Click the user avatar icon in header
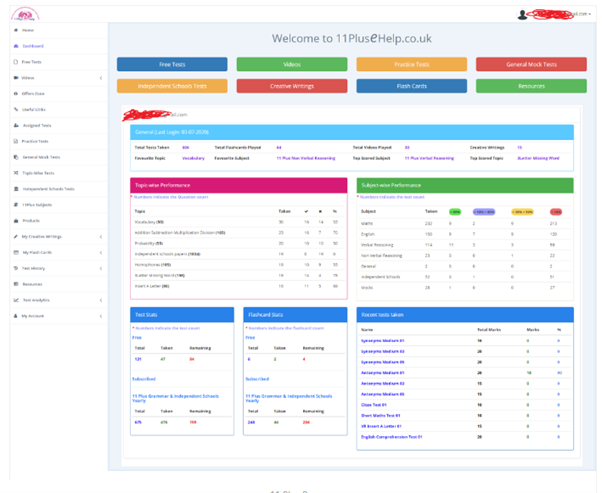The height and width of the screenshot is (493, 602). tap(522, 15)
